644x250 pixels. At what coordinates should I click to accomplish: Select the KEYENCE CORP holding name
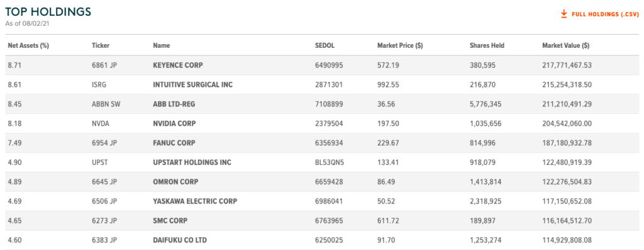pyautogui.click(x=178, y=65)
